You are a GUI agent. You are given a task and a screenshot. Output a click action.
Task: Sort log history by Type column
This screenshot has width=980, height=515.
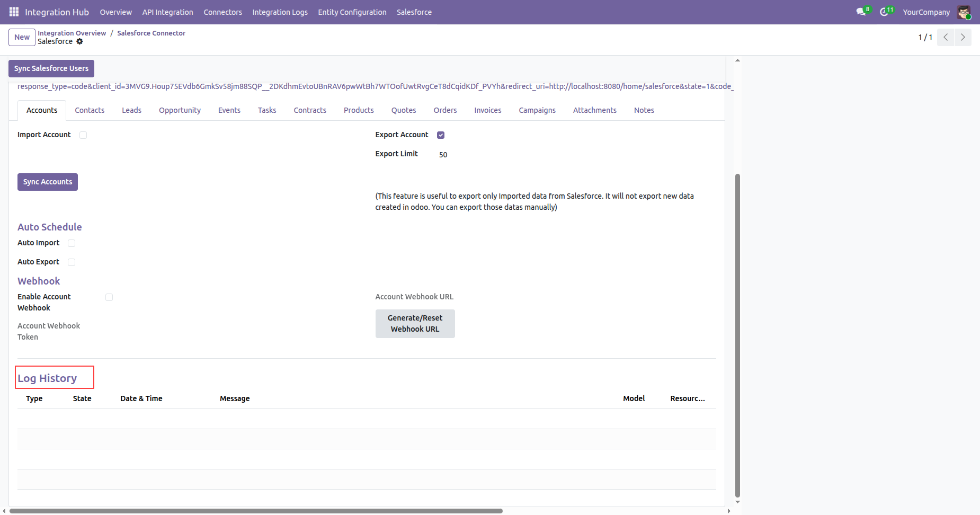(x=34, y=398)
